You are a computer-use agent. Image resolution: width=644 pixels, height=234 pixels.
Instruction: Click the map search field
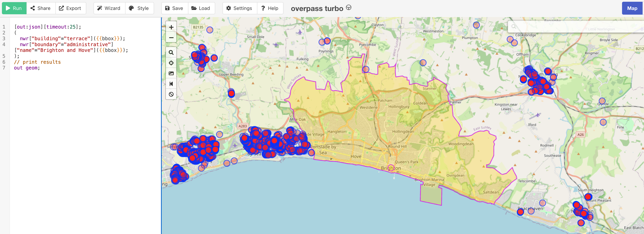[x=576, y=26]
